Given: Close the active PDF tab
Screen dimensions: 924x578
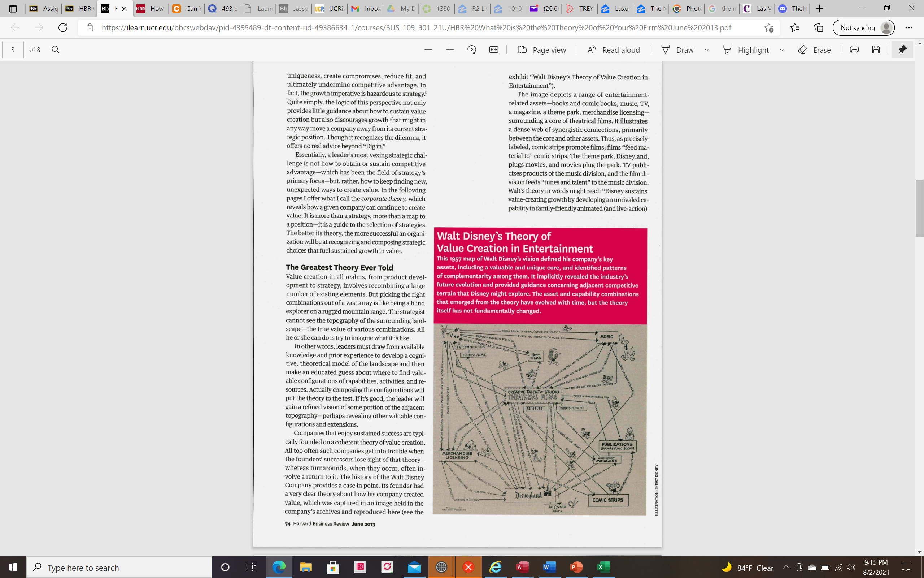Looking at the screenshot, I should point(124,9).
